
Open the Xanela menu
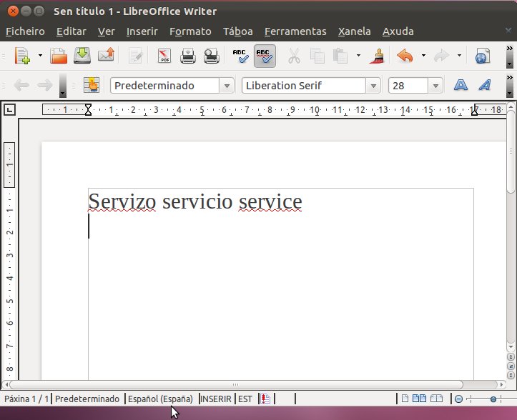pyautogui.click(x=354, y=31)
